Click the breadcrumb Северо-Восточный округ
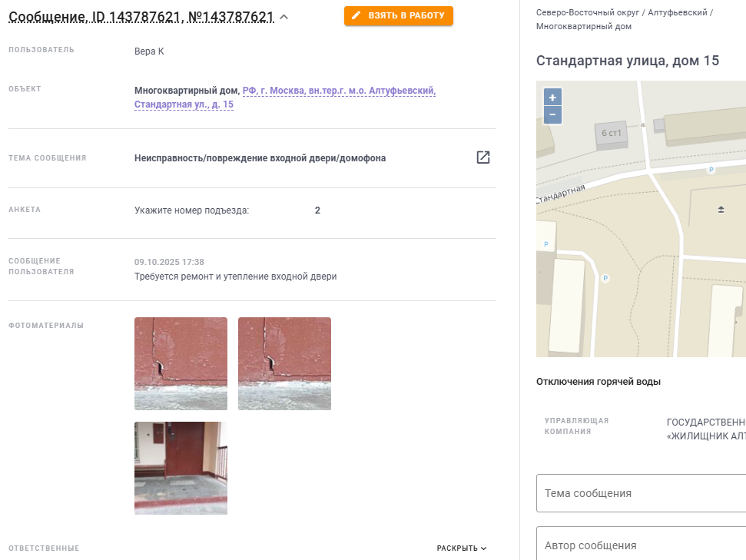This screenshot has width=746, height=560. pos(588,13)
